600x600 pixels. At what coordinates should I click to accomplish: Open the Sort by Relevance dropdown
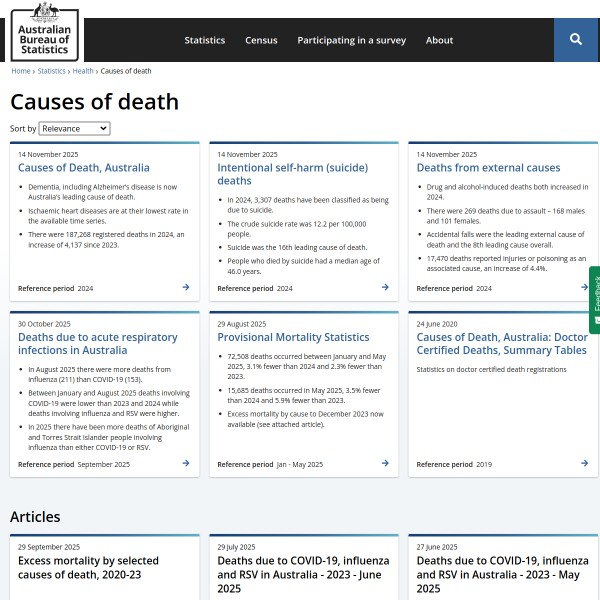(x=74, y=129)
